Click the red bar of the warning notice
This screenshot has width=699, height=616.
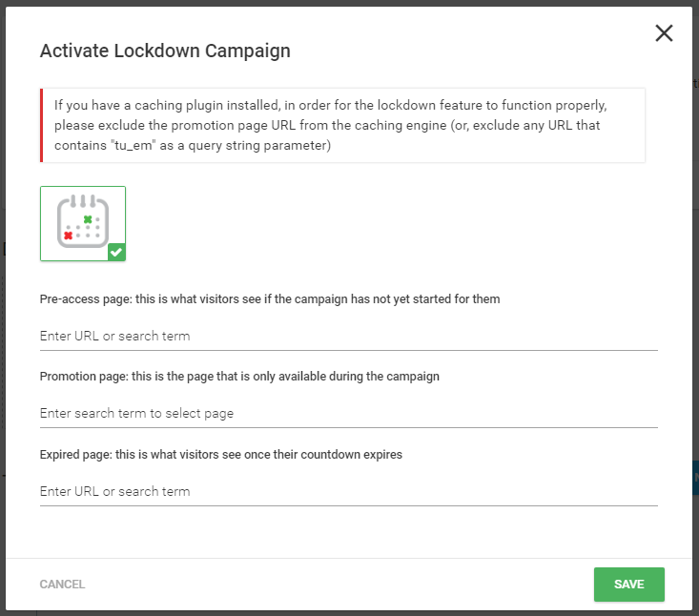[41, 125]
